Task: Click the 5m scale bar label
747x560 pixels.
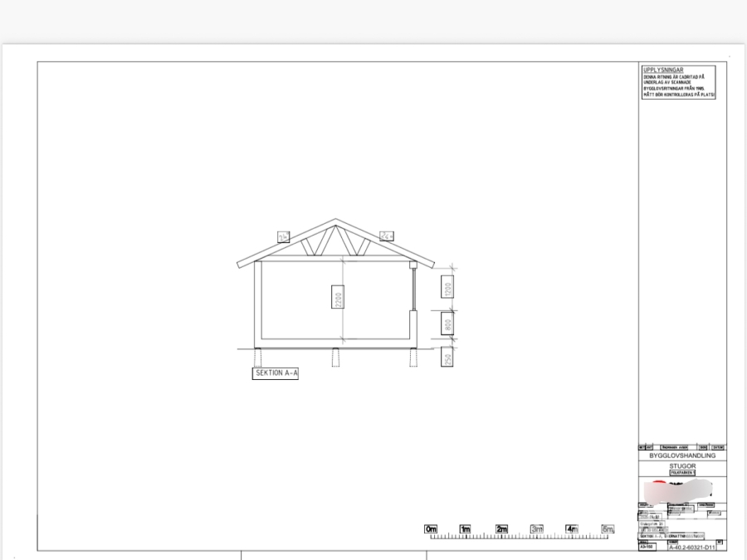Action: (x=608, y=529)
